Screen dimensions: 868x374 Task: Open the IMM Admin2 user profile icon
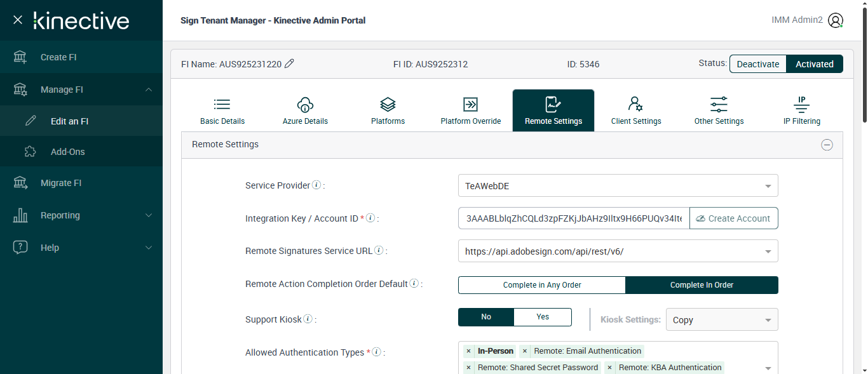click(836, 20)
